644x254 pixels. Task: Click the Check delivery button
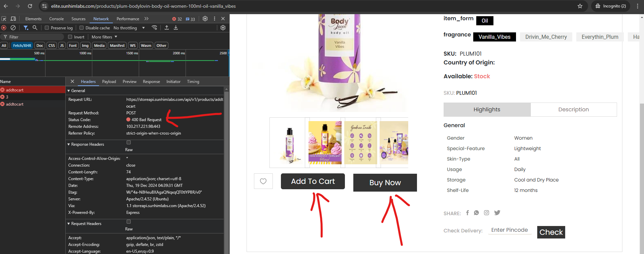pyautogui.click(x=551, y=232)
